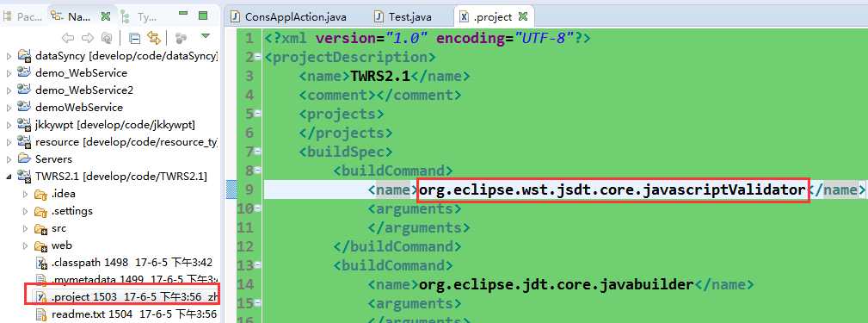Collapse all items in the Navigator
The height and width of the screenshot is (323, 868).
tap(134, 38)
